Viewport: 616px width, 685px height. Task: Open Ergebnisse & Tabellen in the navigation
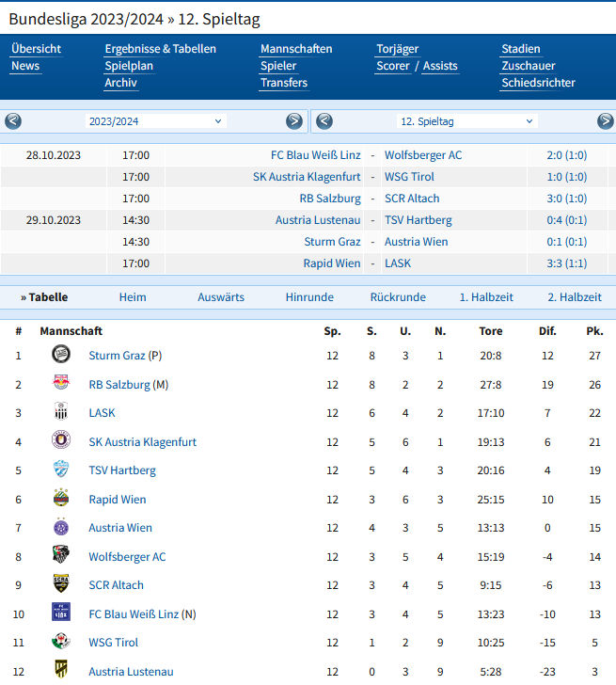coord(160,49)
